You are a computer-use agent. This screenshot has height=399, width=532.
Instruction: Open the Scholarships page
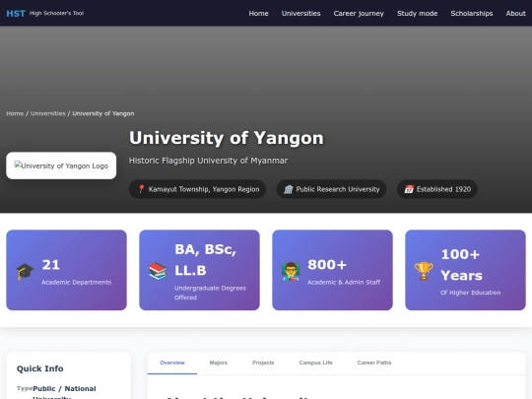(x=472, y=13)
